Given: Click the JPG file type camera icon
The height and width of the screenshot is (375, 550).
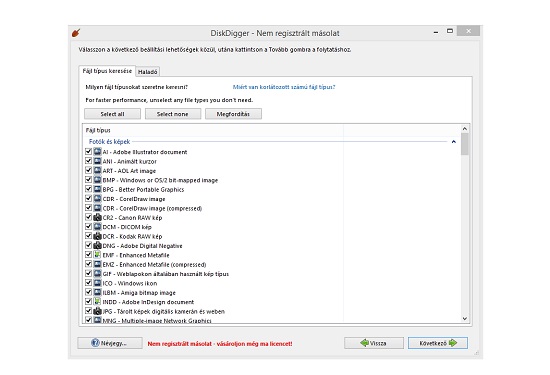Looking at the screenshot, I should point(98,311).
